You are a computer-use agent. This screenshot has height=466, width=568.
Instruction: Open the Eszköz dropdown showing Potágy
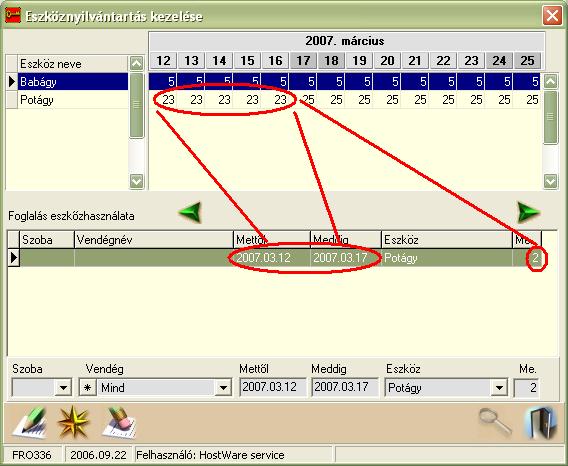pyautogui.click(x=499, y=388)
